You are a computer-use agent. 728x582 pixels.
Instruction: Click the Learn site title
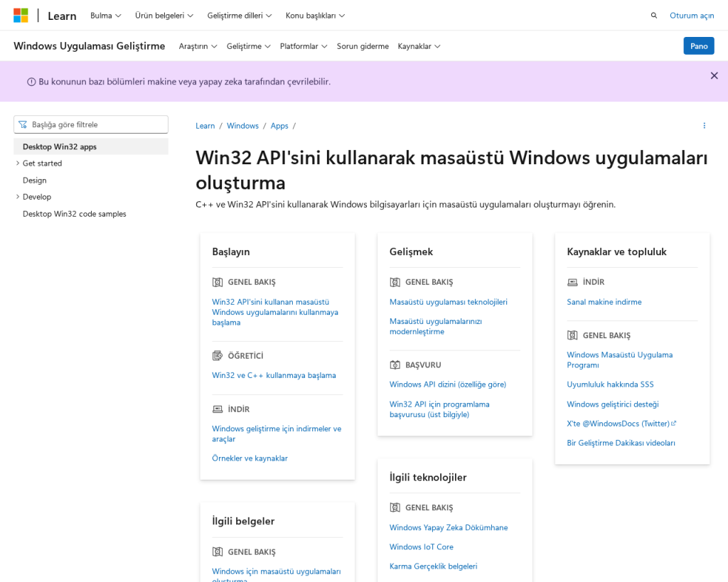[x=63, y=16]
